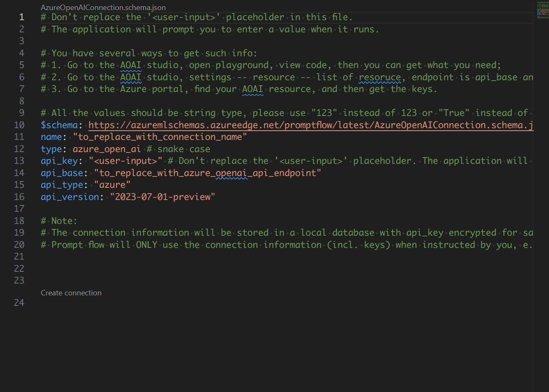This screenshot has width=549, height=392.
Task: Click the "<user-input>" value of api_key
Action: (x=125, y=161)
